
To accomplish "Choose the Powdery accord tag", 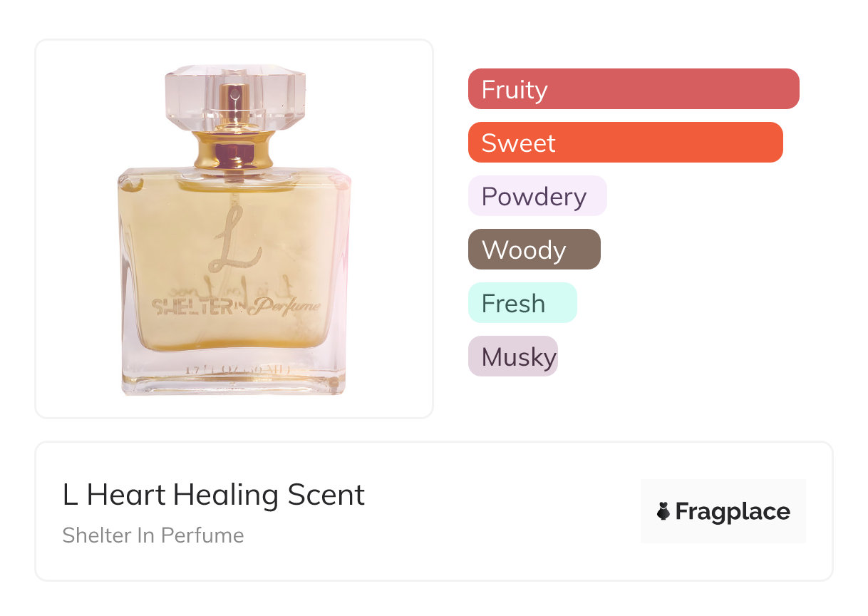I will click(537, 196).
